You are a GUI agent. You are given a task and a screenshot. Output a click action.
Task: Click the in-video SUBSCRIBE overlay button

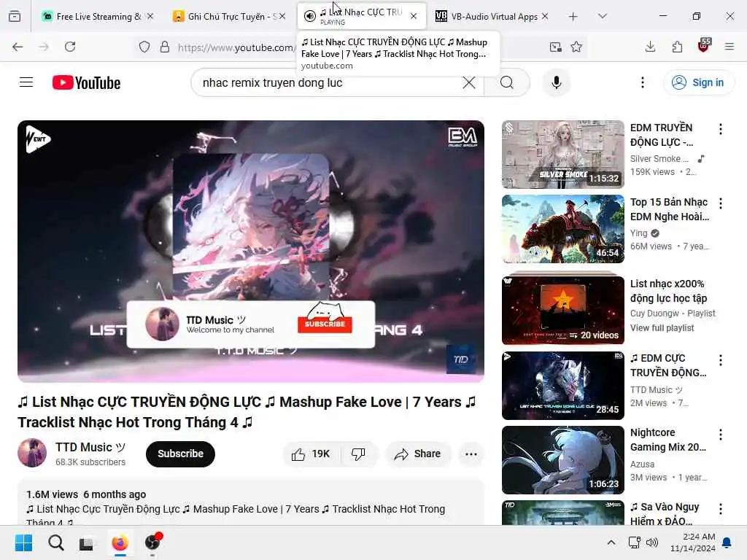(x=325, y=324)
